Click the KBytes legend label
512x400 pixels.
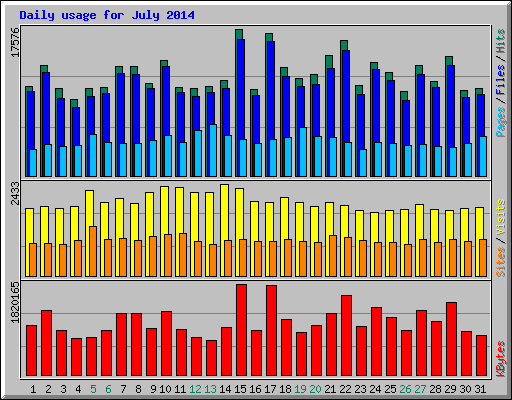(501, 359)
